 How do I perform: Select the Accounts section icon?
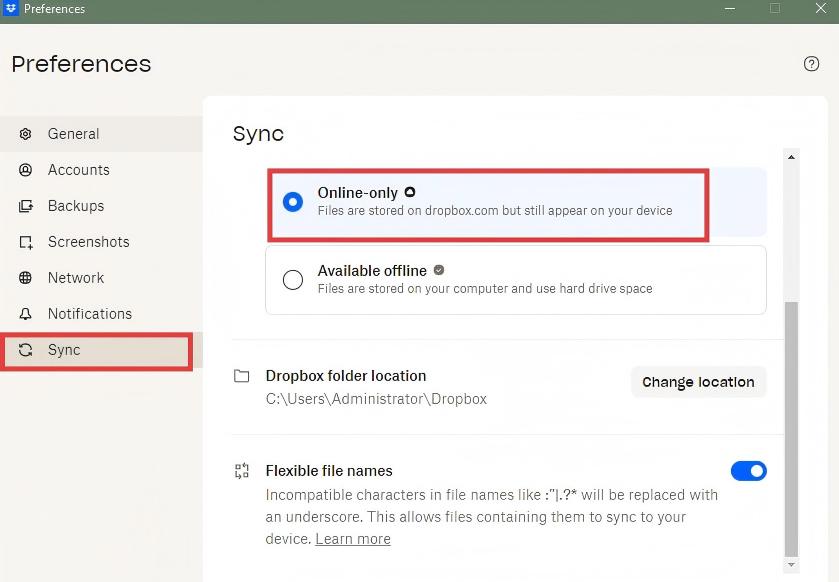click(25, 169)
